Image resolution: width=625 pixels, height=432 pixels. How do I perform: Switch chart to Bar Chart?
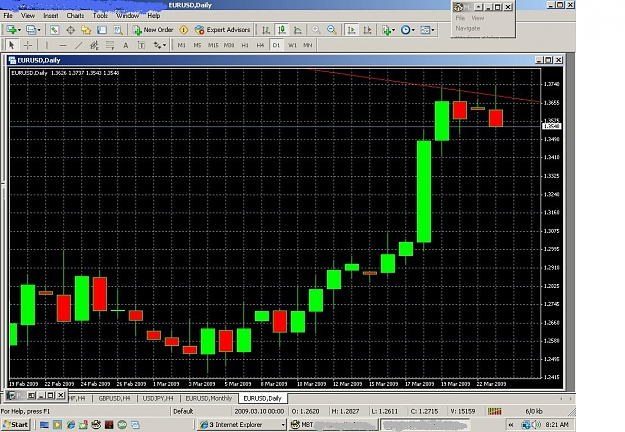[x=266, y=30]
